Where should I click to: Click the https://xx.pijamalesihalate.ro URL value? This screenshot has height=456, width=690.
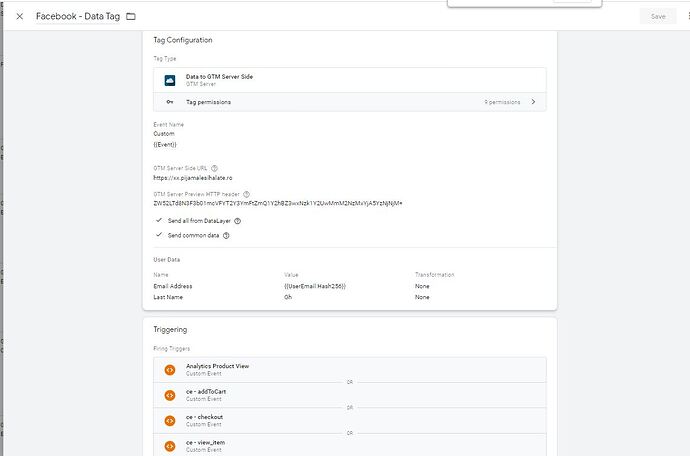tap(193, 178)
